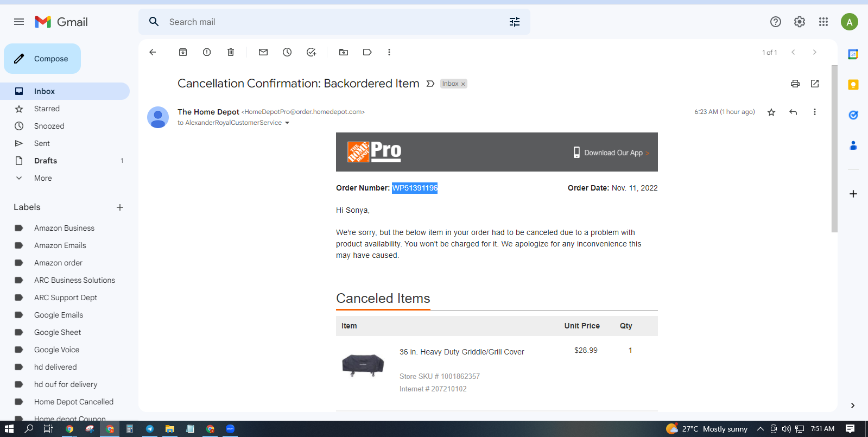Open the Inbox folder
The height and width of the screenshot is (437, 868).
point(65,91)
